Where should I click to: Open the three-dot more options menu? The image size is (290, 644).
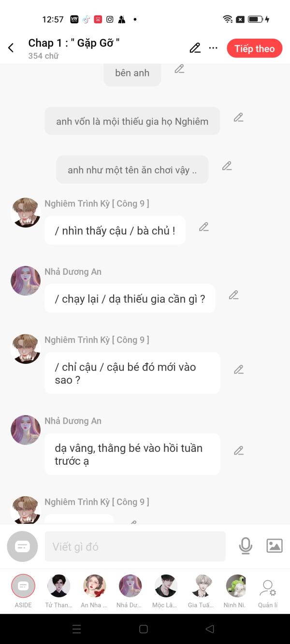tap(213, 48)
